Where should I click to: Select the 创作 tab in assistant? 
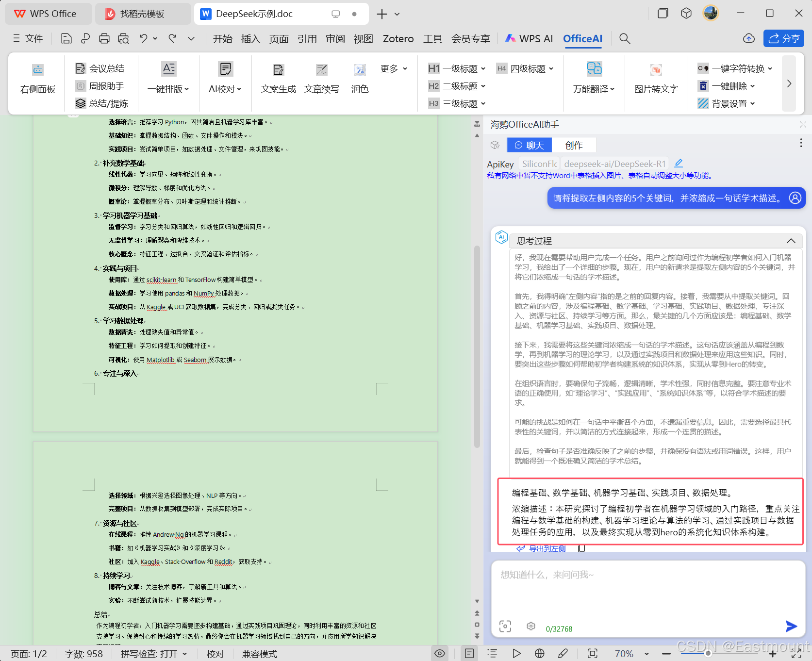(574, 145)
